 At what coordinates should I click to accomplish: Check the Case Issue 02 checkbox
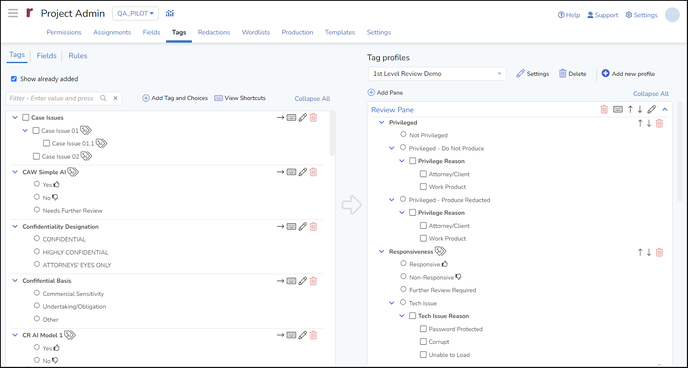tap(36, 156)
